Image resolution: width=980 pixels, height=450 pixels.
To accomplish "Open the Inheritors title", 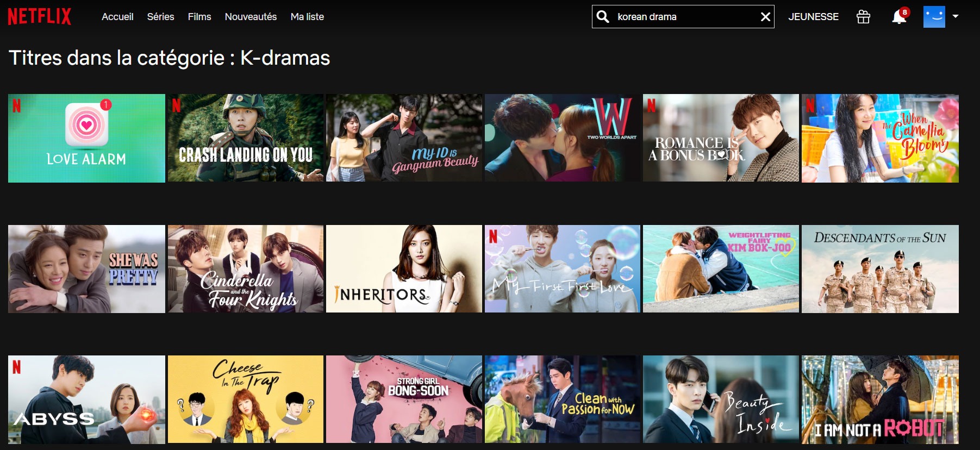I will (x=404, y=269).
